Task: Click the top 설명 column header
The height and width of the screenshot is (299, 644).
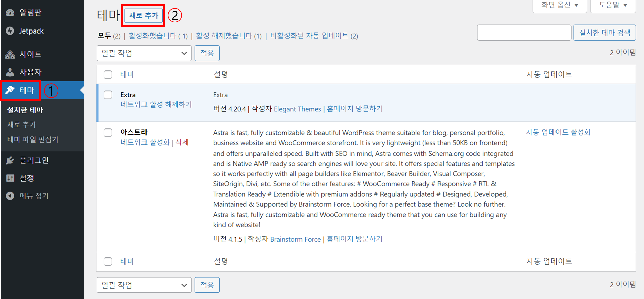Action: pyautogui.click(x=221, y=74)
